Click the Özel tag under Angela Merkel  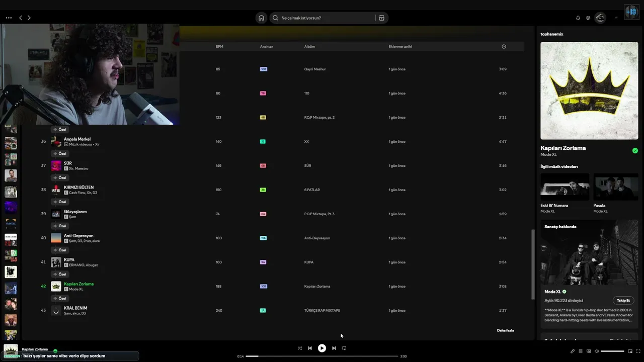pos(60,153)
